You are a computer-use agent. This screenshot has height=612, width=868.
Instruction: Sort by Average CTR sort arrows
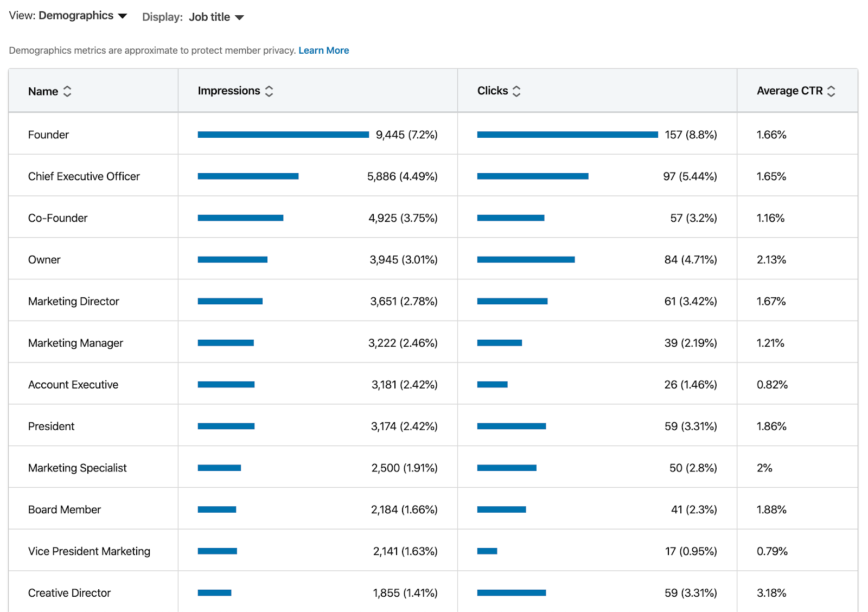pos(831,91)
